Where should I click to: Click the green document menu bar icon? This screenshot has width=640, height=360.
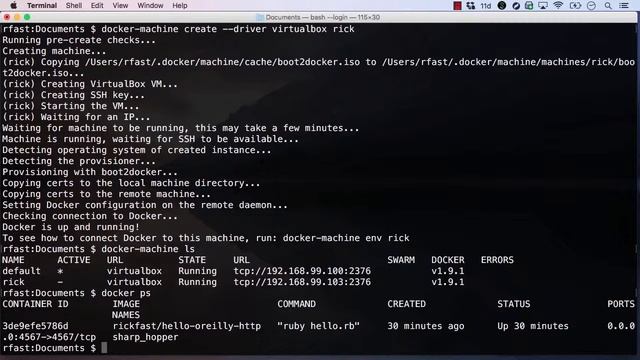click(x=529, y=6)
